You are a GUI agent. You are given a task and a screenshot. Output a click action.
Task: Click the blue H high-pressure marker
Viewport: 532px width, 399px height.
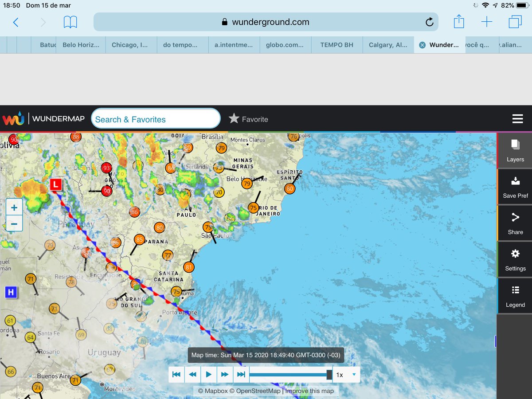coord(11,292)
